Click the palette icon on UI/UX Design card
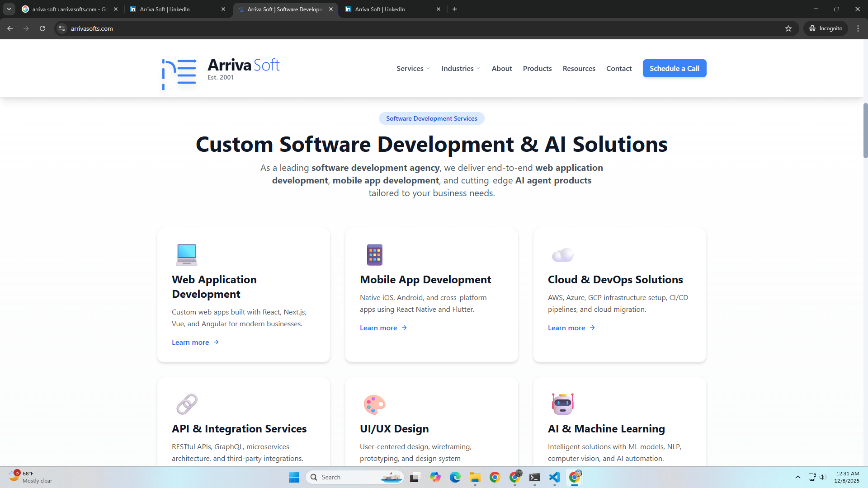Image resolution: width=868 pixels, height=488 pixels. pos(374,404)
